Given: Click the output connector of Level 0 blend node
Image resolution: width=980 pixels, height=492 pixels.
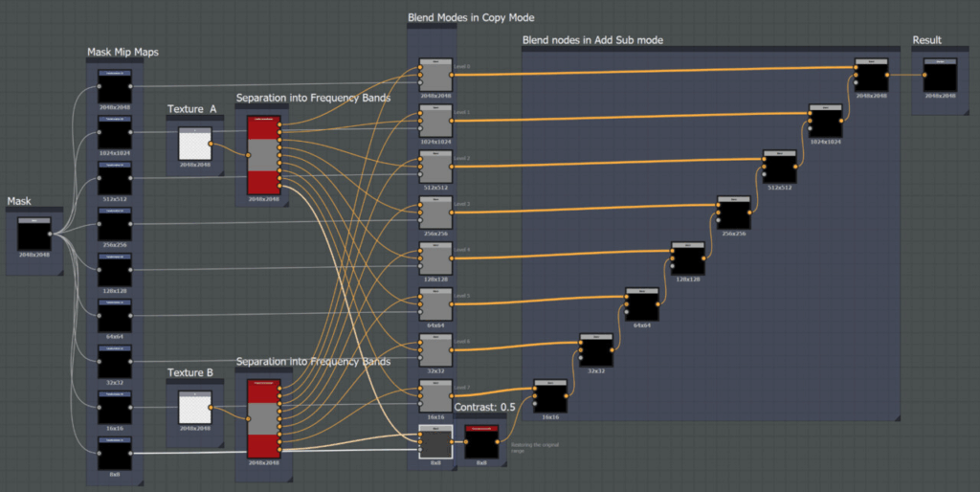Looking at the screenshot, I should pyautogui.click(x=452, y=75).
